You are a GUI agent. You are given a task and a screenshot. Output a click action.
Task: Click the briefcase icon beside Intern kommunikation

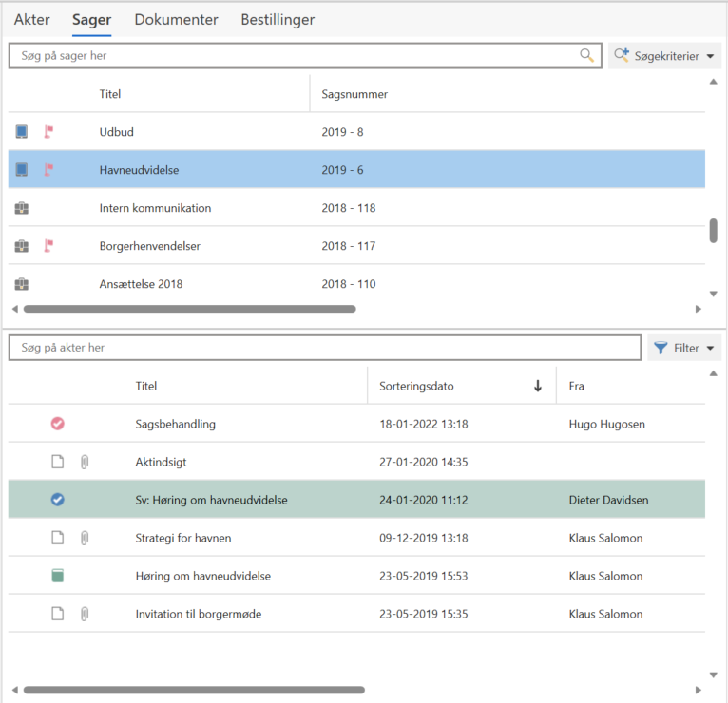point(22,208)
